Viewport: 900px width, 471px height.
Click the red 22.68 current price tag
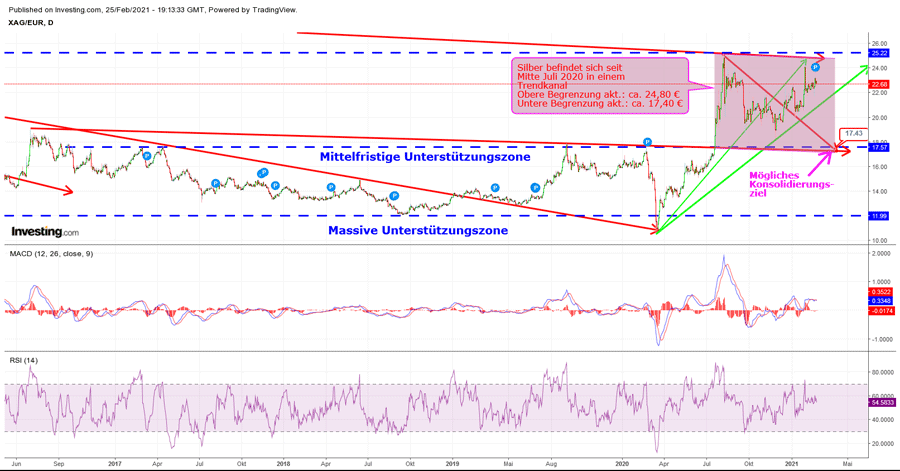880,84
